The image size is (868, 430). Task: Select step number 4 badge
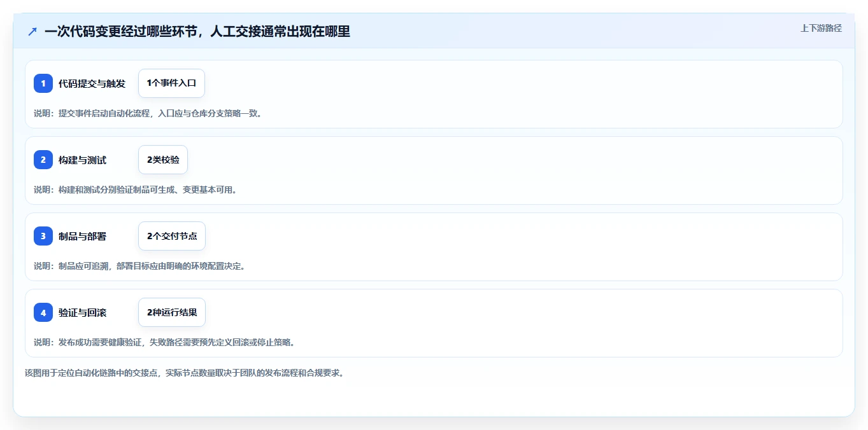[43, 312]
